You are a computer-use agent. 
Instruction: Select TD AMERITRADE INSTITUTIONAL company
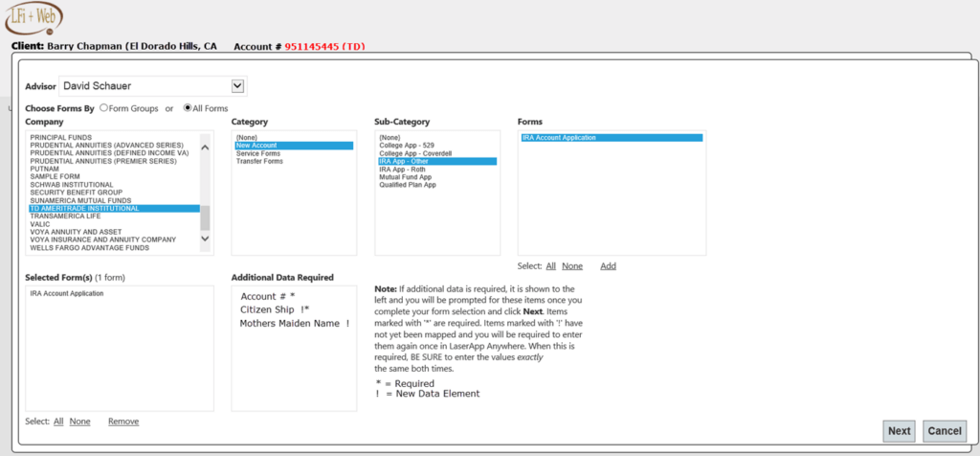pos(115,208)
